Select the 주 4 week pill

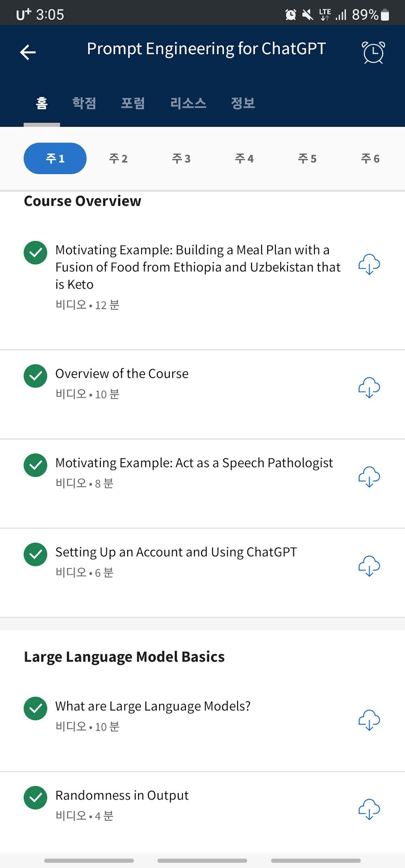[x=244, y=158]
